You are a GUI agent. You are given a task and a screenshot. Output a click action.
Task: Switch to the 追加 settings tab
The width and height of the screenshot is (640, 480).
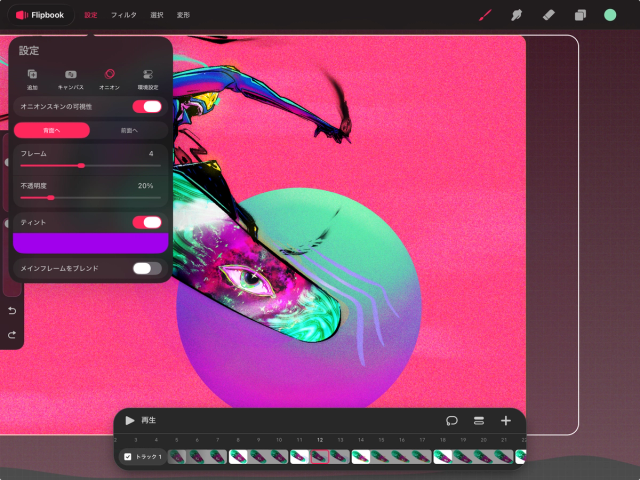[32, 80]
